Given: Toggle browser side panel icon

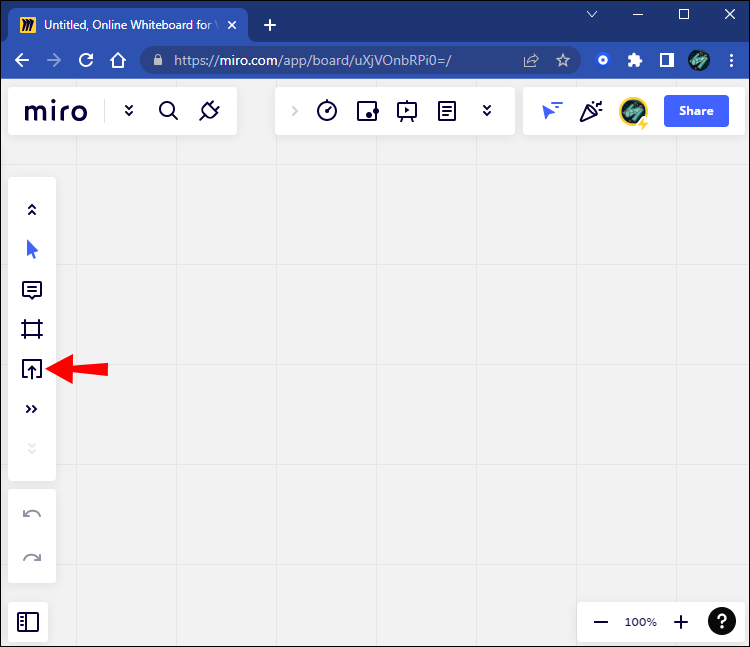Looking at the screenshot, I should (667, 60).
